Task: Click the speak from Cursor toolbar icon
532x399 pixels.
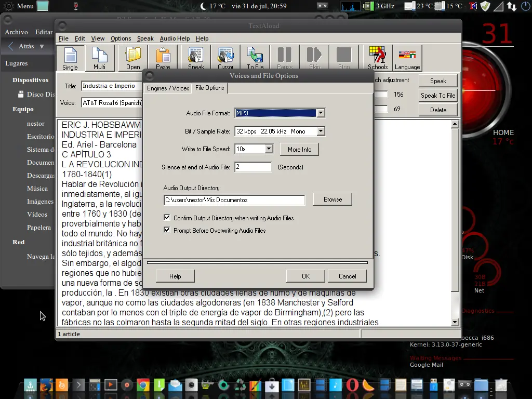Action: pos(225,58)
